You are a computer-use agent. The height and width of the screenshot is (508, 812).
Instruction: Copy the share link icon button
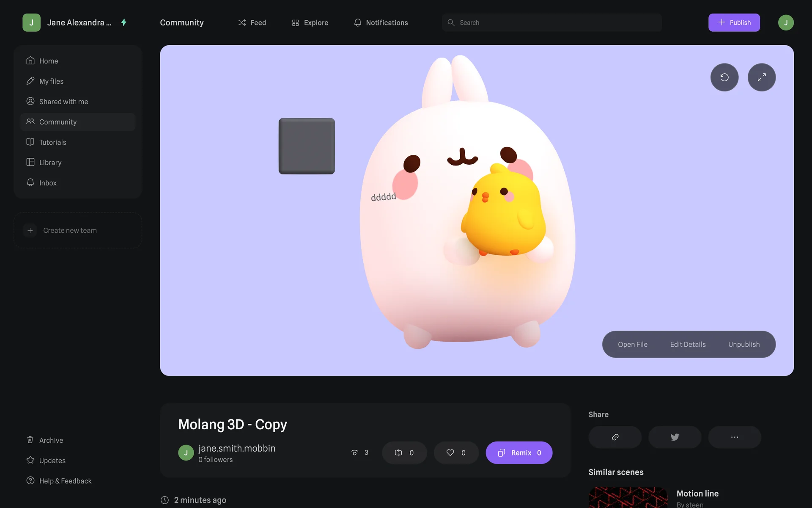pyautogui.click(x=615, y=437)
